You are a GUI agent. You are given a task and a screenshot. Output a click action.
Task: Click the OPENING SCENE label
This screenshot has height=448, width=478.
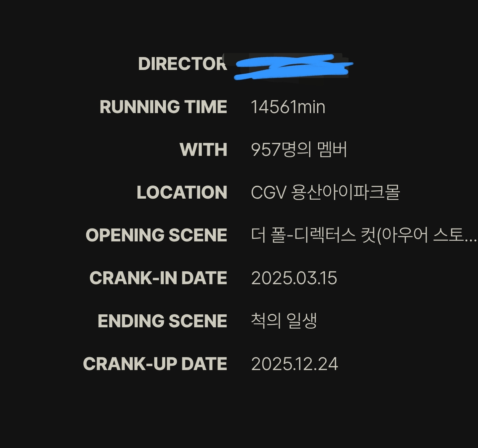(156, 235)
